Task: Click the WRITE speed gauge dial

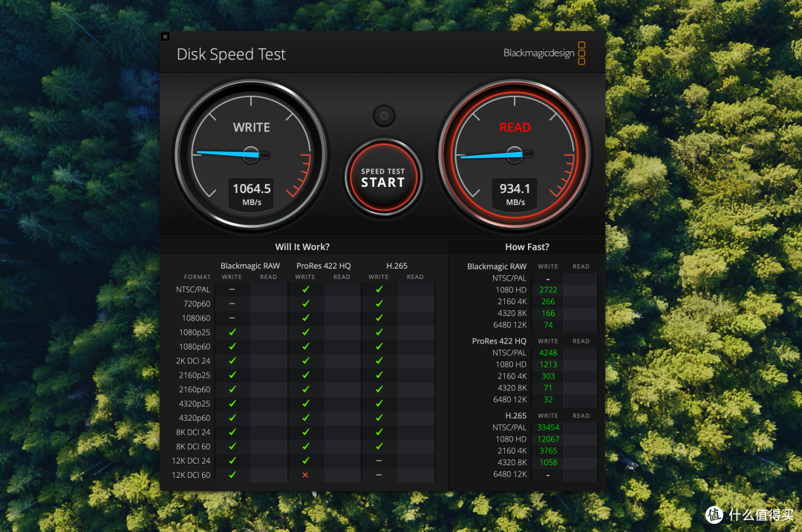Action: click(x=251, y=154)
